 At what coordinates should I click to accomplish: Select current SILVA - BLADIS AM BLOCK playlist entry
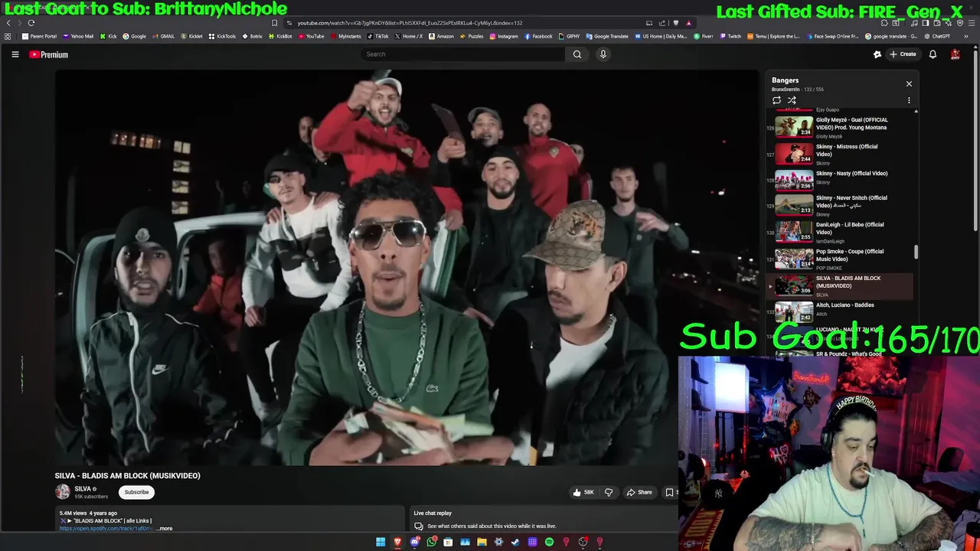pos(840,286)
